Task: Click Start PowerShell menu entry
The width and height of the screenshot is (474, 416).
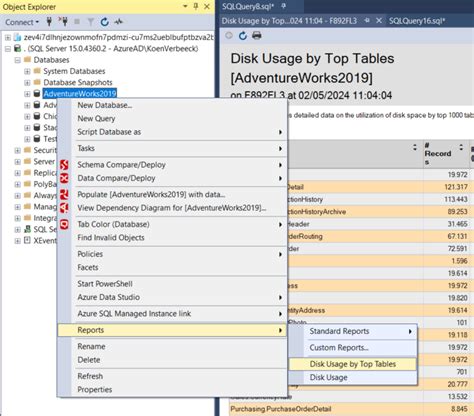Action: 172,284
